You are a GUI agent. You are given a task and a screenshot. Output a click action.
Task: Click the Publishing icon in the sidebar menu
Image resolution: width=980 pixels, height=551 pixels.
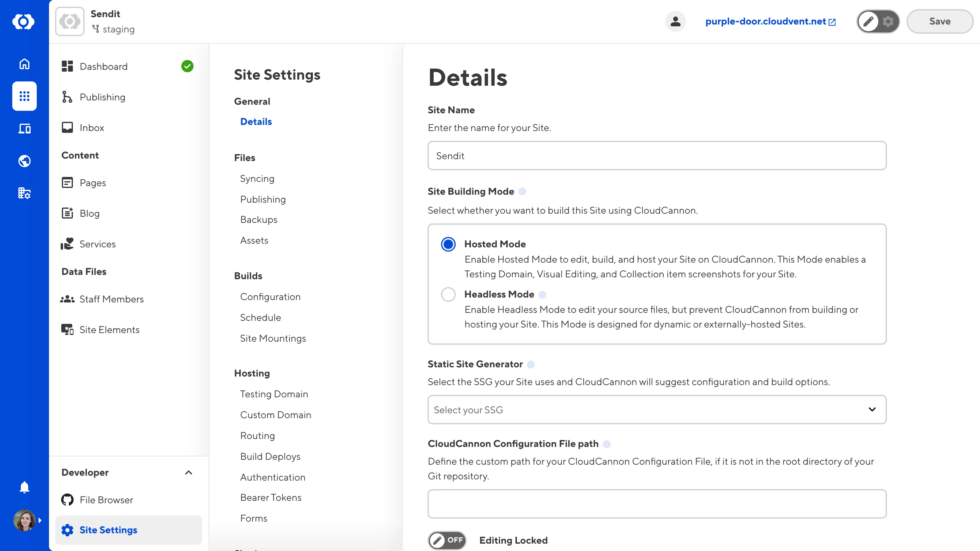[x=67, y=97]
